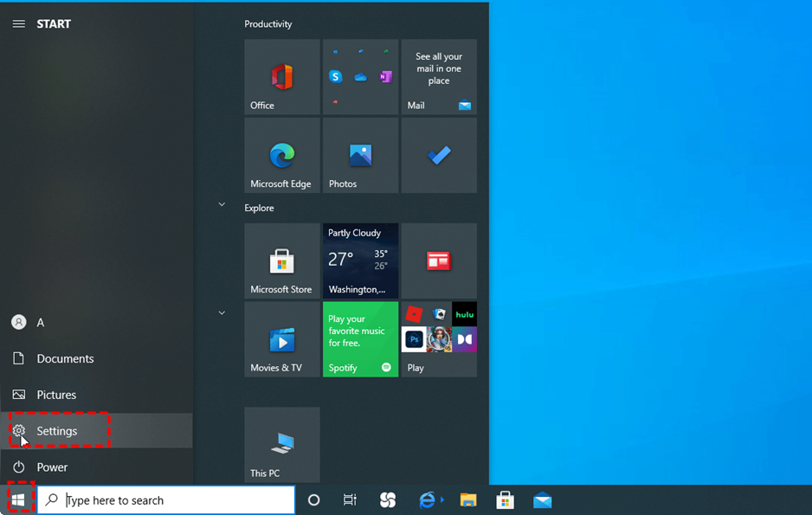Open the Movies & TV tile
Image resolution: width=812 pixels, height=515 pixels.
[x=282, y=339]
